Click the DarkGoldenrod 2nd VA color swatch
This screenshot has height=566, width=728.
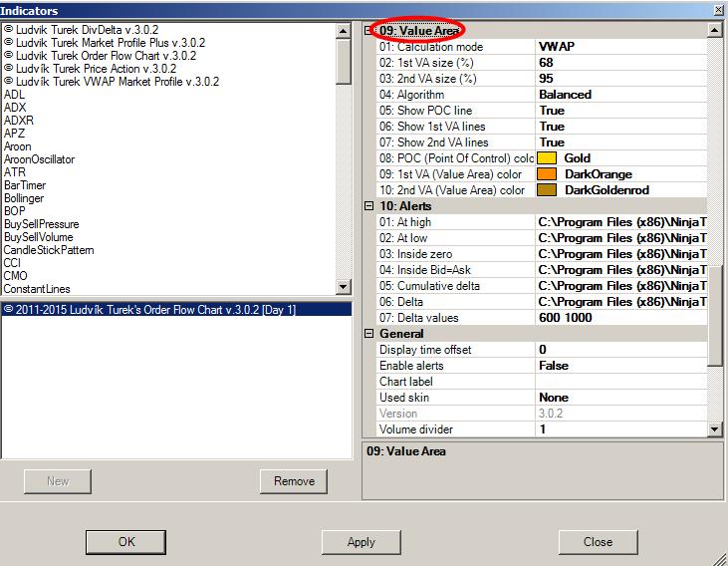pyautogui.click(x=547, y=189)
